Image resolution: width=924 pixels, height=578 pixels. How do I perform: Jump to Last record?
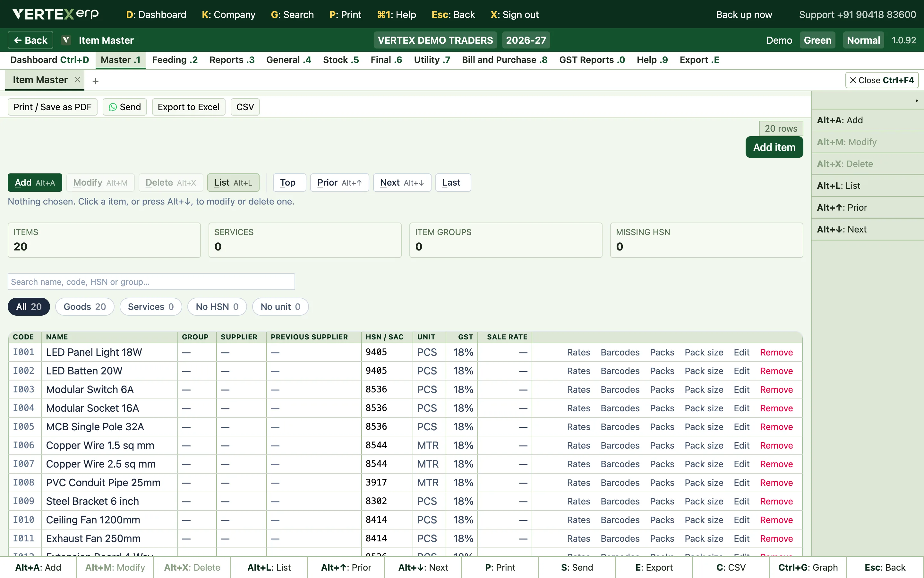(453, 183)
